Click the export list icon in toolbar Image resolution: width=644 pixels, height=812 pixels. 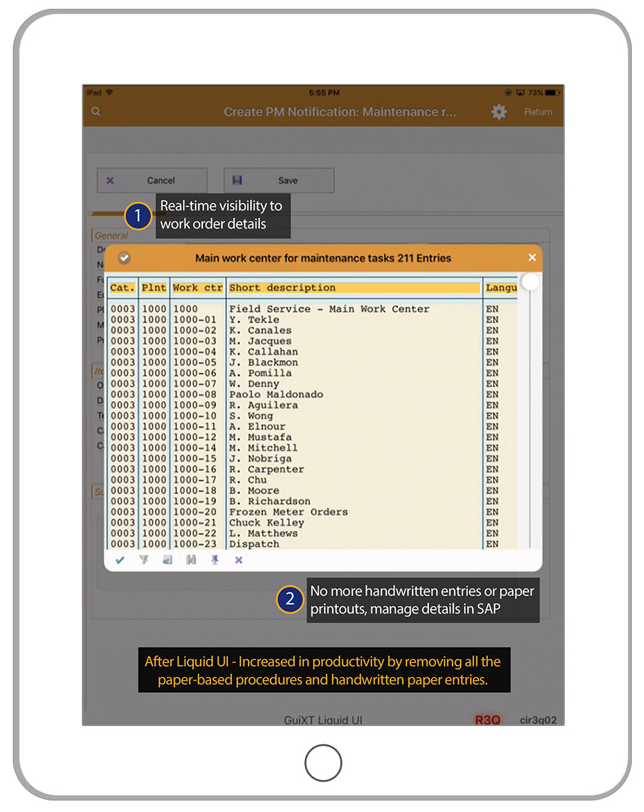[167, 560]
